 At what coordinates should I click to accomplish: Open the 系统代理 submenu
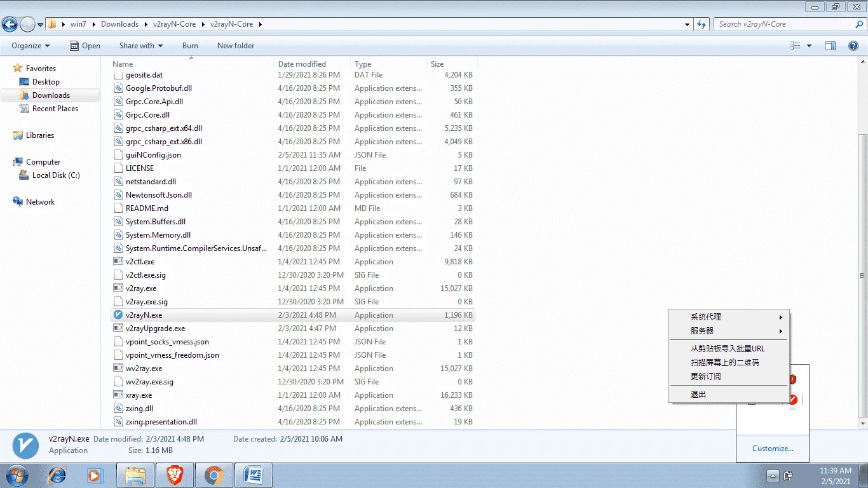pyautogui.click(x=729, y=317)
